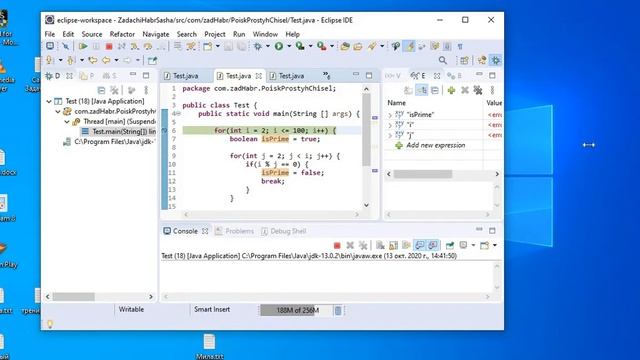Screen dimensions: 640x360
Task: Click the Debug view horizontal scrollbar thumb
Action: [73, 297]
